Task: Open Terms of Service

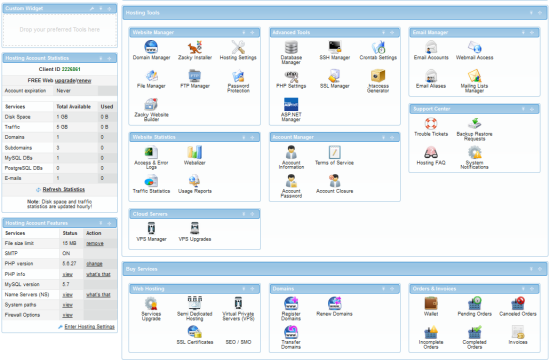Action: point(335,155)
